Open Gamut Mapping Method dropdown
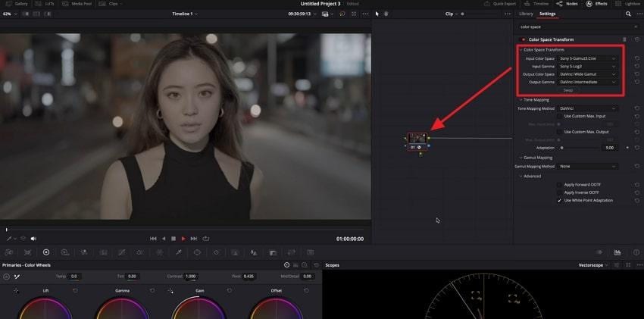The width and height of the screenshot is (644, 319). pos(587,166)
